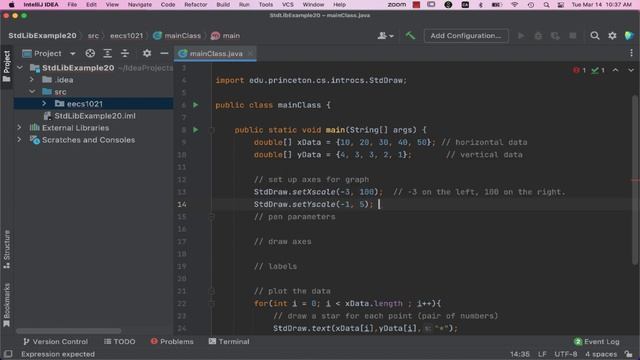
Task: Collapse the StdLibExample20 project root
Action: (x=20, y=68)
